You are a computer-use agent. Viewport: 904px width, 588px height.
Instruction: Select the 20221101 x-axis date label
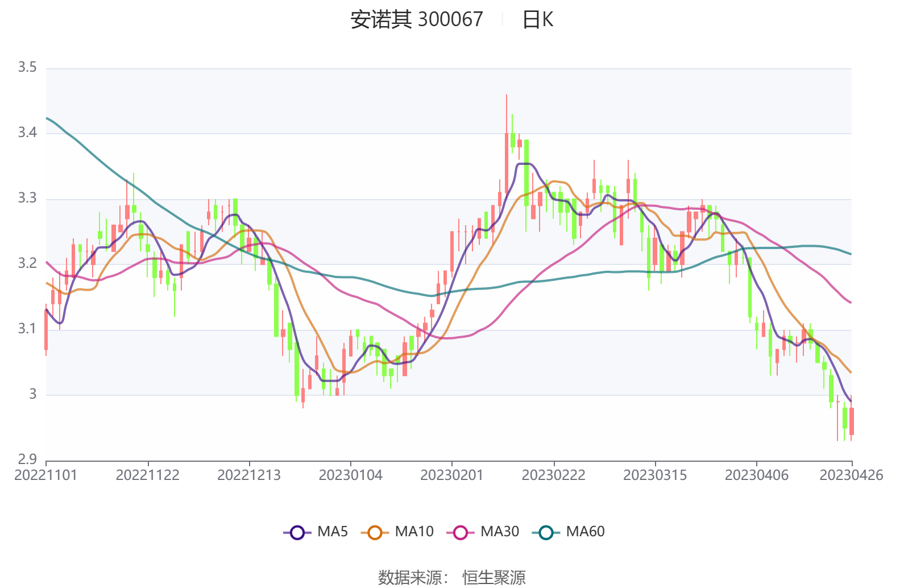(45, 475)
